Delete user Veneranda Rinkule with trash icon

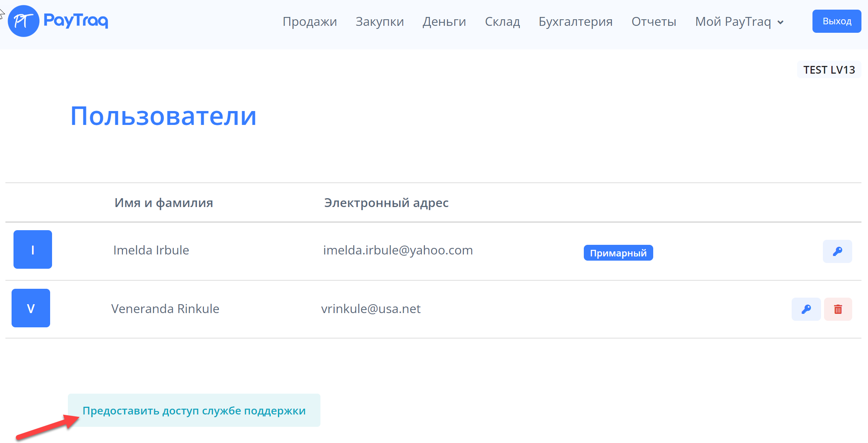(838, 309)
